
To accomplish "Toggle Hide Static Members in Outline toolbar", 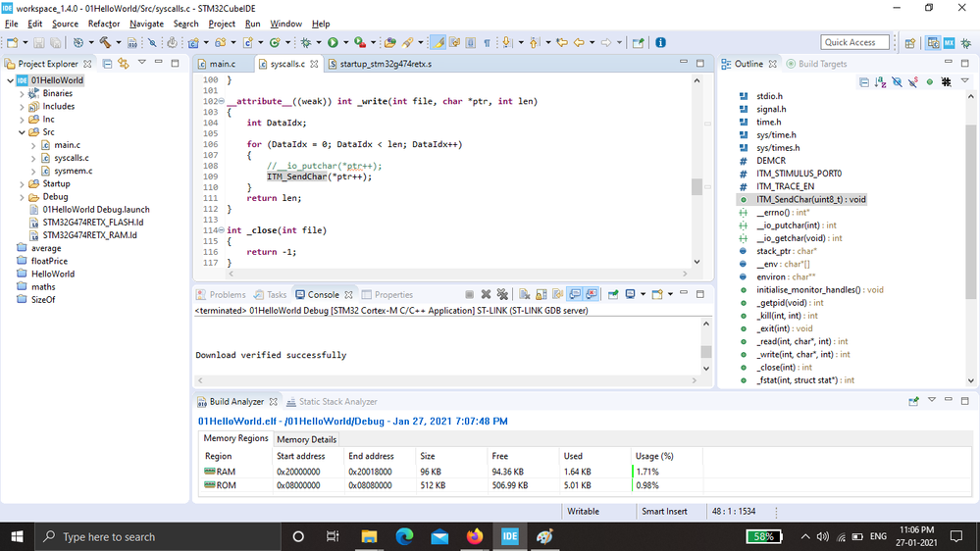I will [x=913, y=81].
